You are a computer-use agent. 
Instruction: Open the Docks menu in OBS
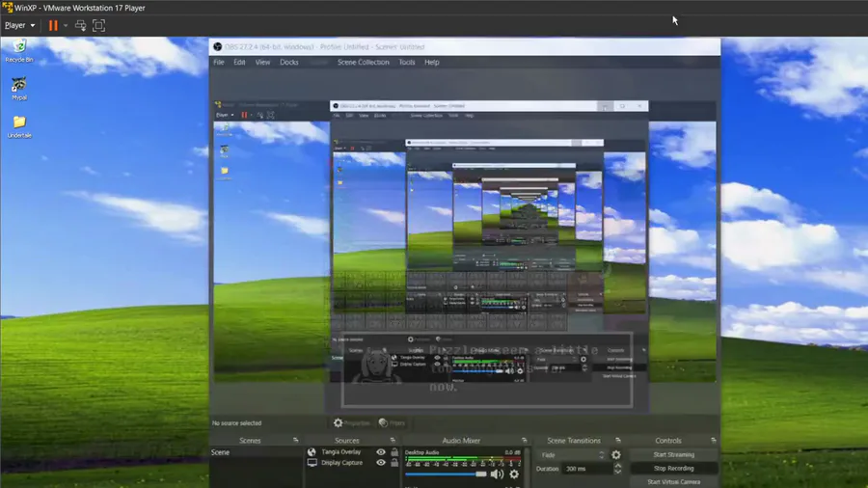click(289, 62)
